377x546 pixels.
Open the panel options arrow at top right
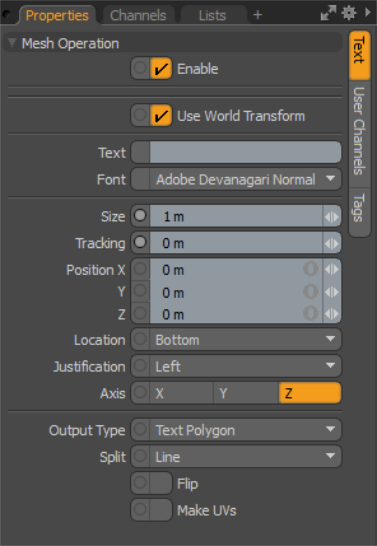click(x=368, y=13)
